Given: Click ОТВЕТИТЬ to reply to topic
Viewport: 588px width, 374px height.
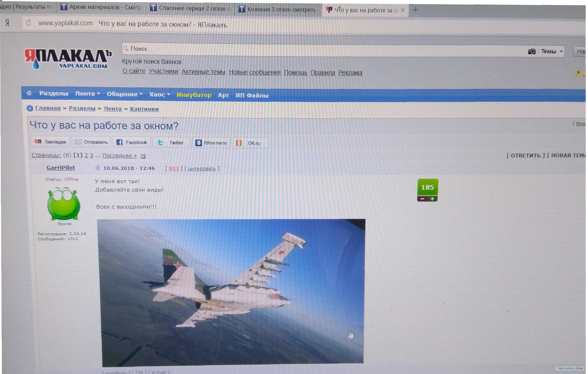Looking at the screenshot, I should coord(525,156).
